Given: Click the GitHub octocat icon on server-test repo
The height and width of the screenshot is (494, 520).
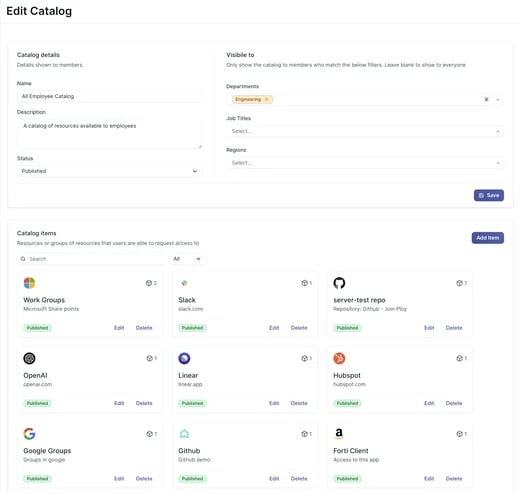Looking at the screenshot, I should pos(339,283).
